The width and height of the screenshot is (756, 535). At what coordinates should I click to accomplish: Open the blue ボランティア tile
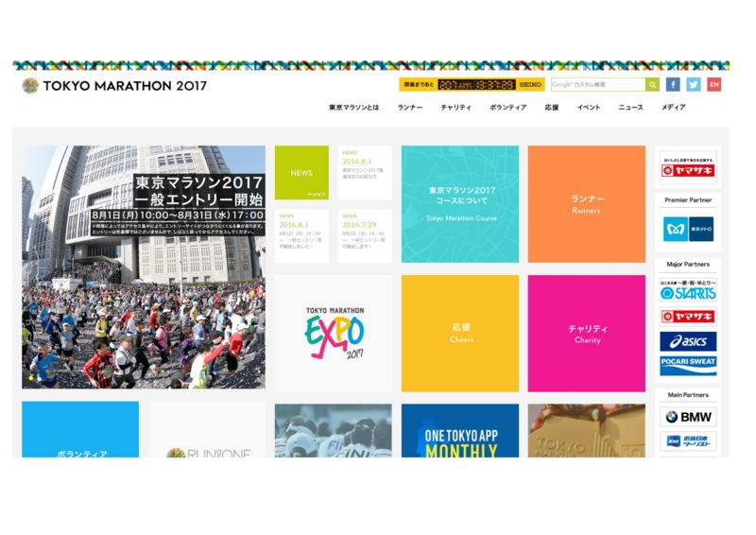click(x=80, y=429)
